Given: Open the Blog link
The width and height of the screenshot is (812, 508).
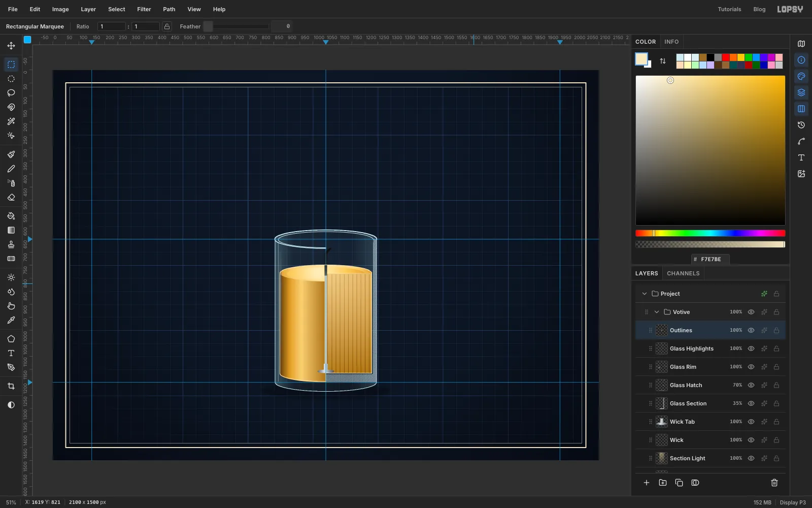Looking at the screenshot, I should coord(759,9).
